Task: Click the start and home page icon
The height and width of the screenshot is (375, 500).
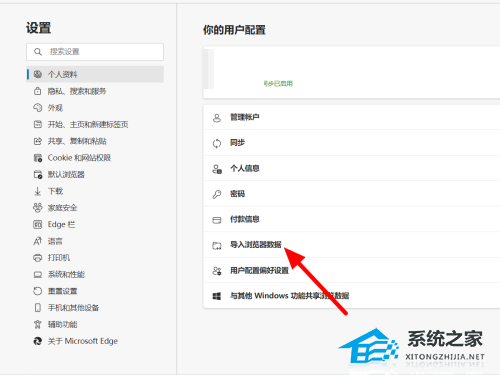Action: [38, 124]
